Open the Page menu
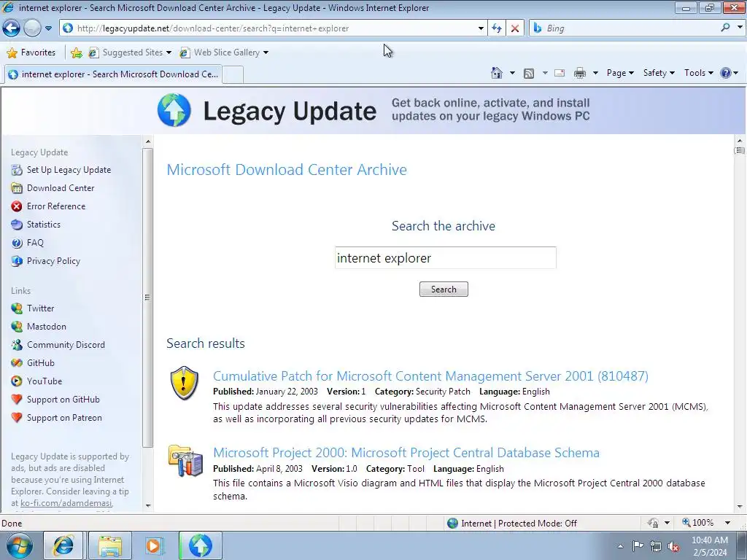This screenshot has width=747, height=560. pos(620,73)
